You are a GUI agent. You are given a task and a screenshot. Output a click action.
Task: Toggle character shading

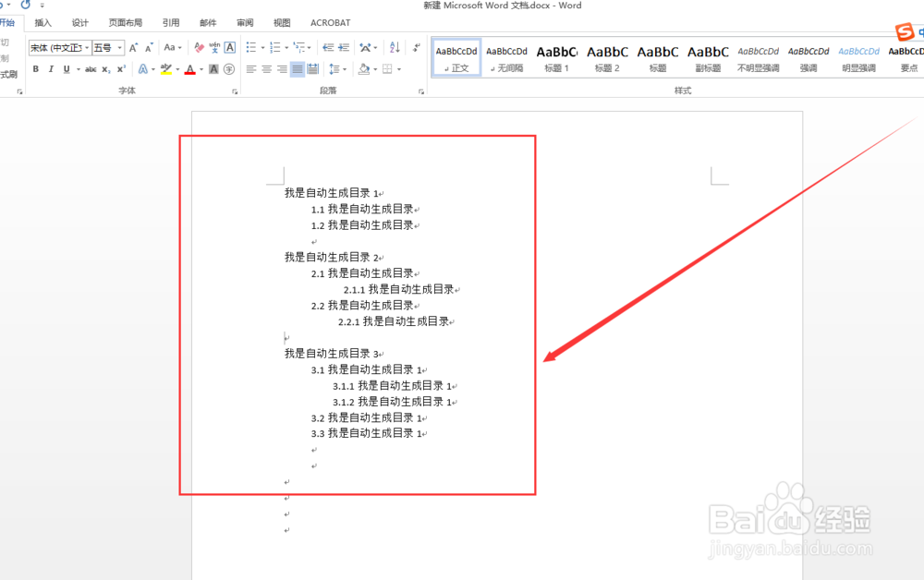(213, 69)
